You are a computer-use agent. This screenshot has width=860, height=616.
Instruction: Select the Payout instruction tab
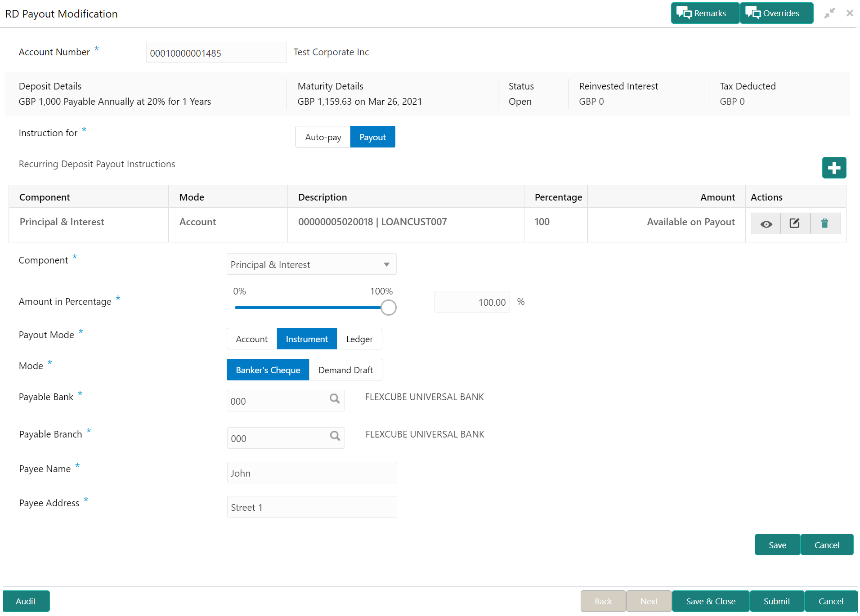372,137
